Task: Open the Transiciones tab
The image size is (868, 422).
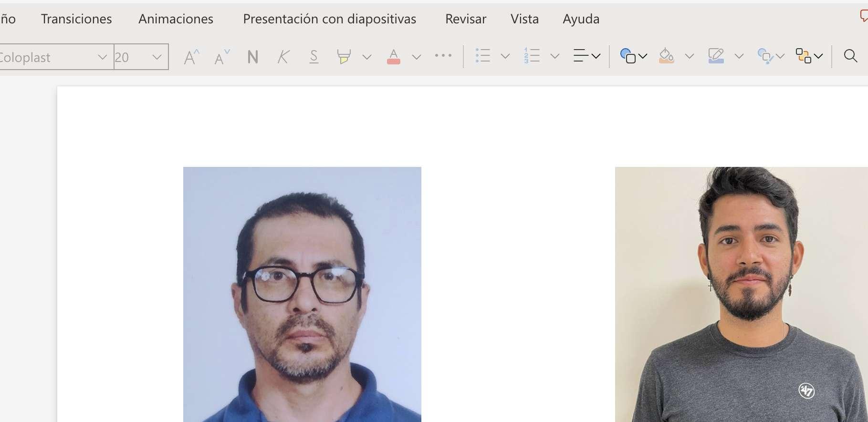Action: pos(76,19)
